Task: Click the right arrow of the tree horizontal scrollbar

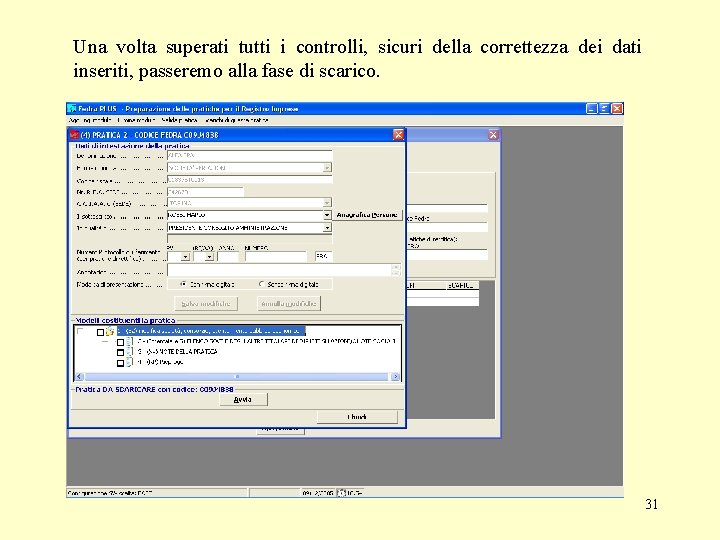Action: tap(395, 377)
